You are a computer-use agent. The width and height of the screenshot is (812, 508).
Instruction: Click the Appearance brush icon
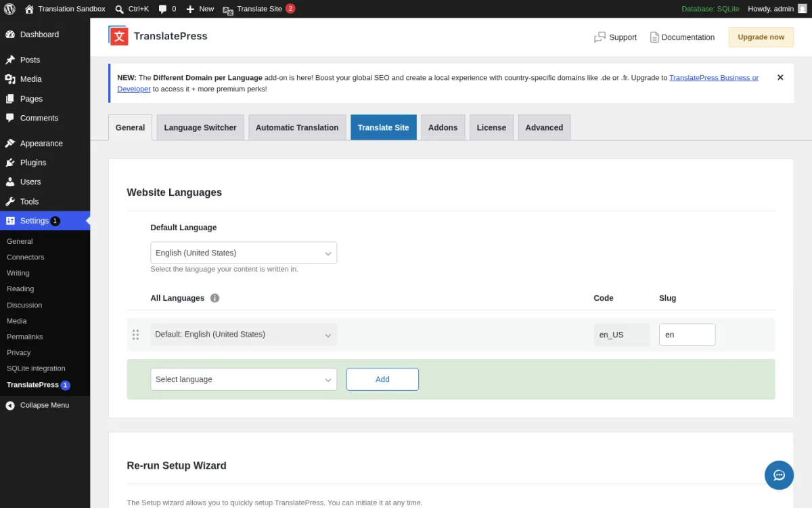tap(10, 144)
